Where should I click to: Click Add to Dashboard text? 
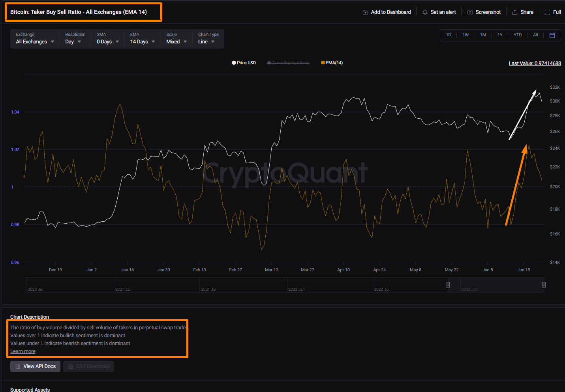tap(391, 12)
